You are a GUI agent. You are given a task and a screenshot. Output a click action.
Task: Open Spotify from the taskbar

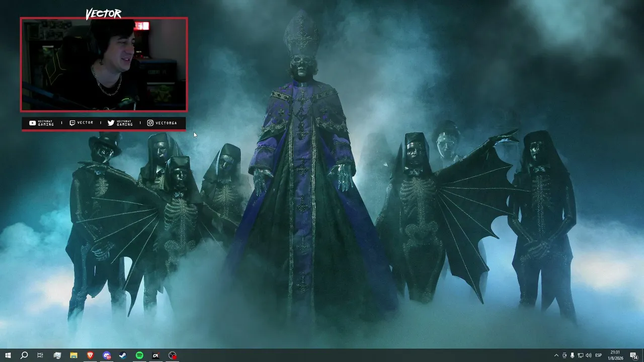pyautogui.click(x=139, y=355)
